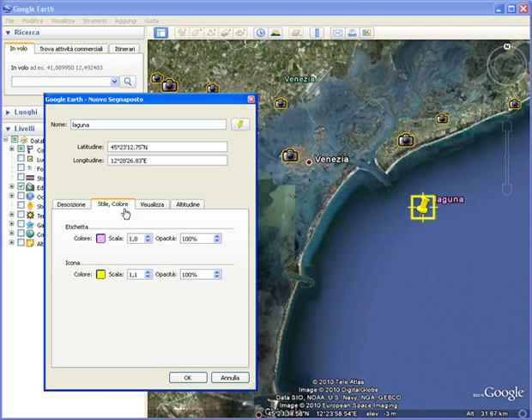Uncheck the 3D buildings layer checkbox
Screen dimensions: 532x420
click(21, 186)
